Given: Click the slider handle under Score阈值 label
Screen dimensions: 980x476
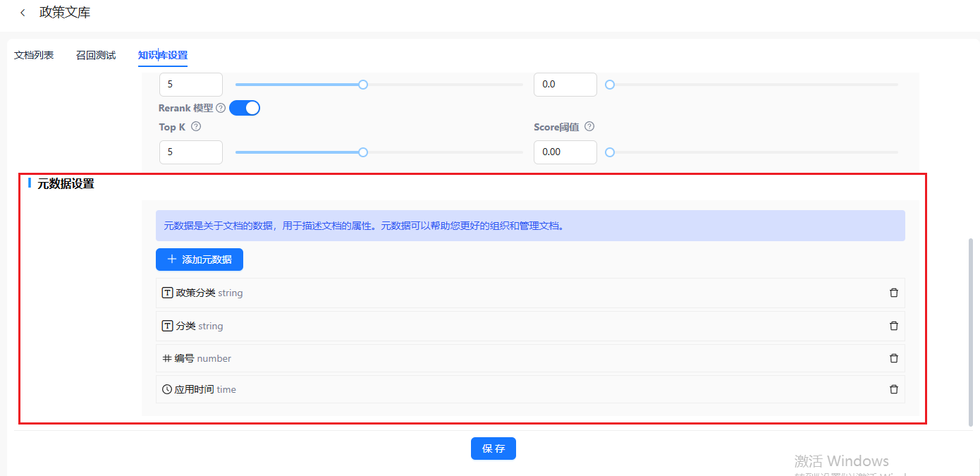Looking at the screenshot, I should pos(610,152).
